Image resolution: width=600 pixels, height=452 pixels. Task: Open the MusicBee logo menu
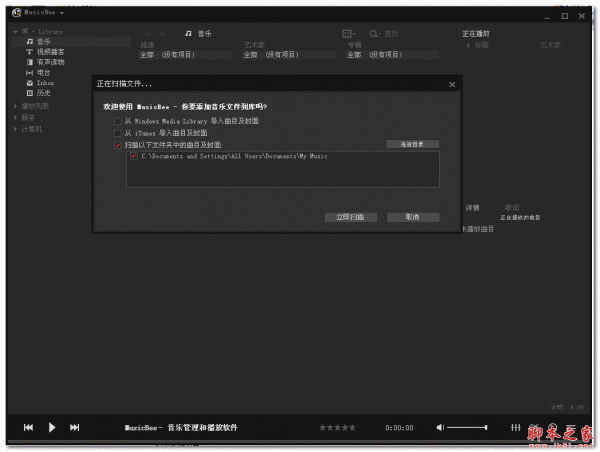coord(16,13)
